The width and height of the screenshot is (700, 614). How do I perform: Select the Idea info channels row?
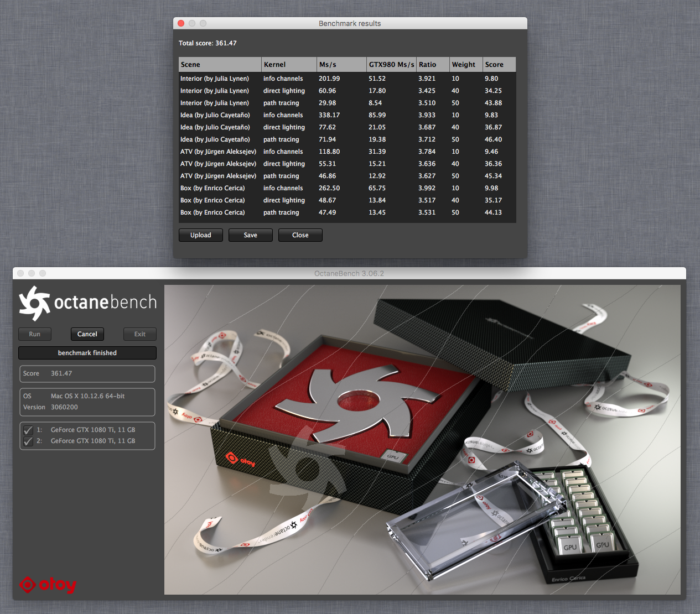pyautogui.click(x=347, y=115)
